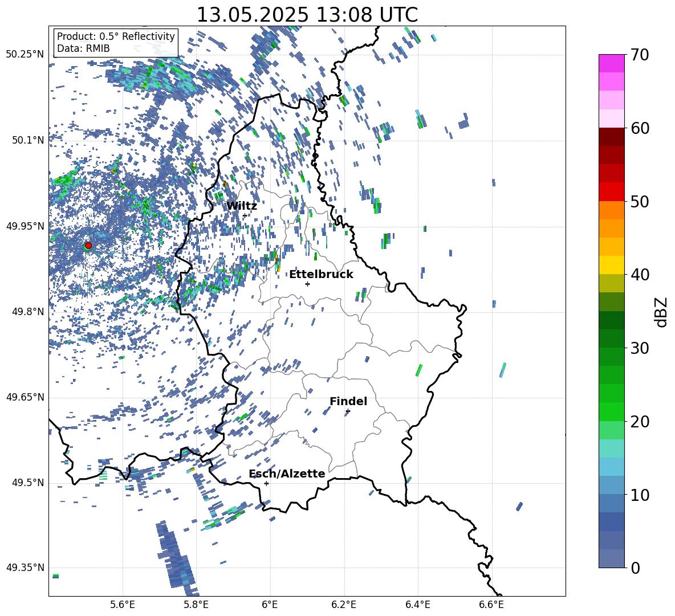Image resolution: width=675 pixels, height=616 pixels.
Task: Click the yellow colorbar swatch just above 40
Action: coord(611,266)
